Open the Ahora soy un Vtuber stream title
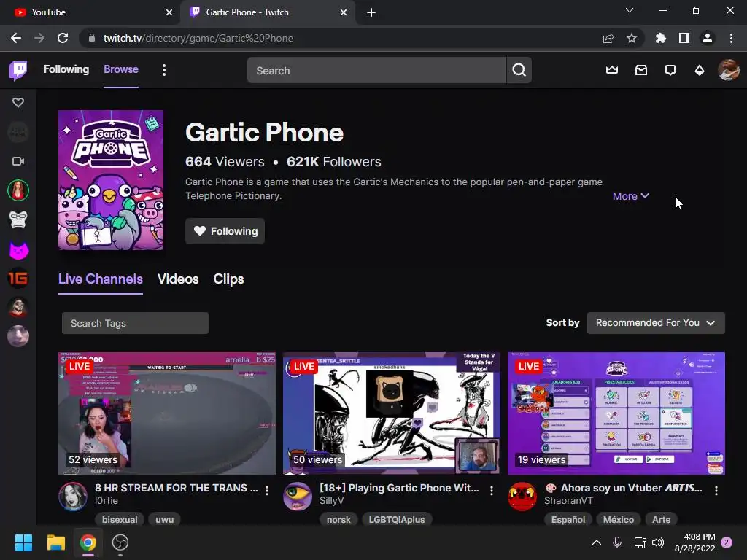747x560 pixels. point(624,488)
